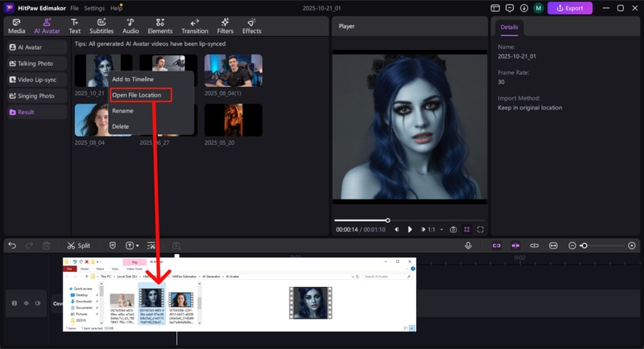Start voice recording with microphone icon
Viewport: 644px width, 349px height.
(x=468, y=245)
